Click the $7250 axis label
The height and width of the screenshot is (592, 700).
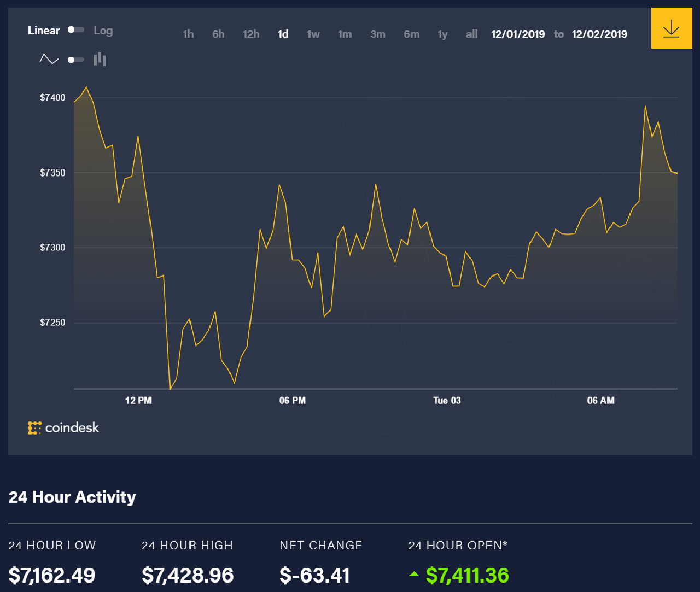click(x=52, y=323)
